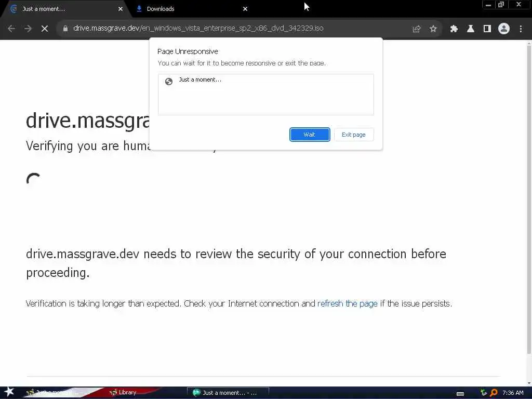The width and height of the screenshot is (532, 399).
Task: Open the Library taskbar item
Action: [123, 392]
